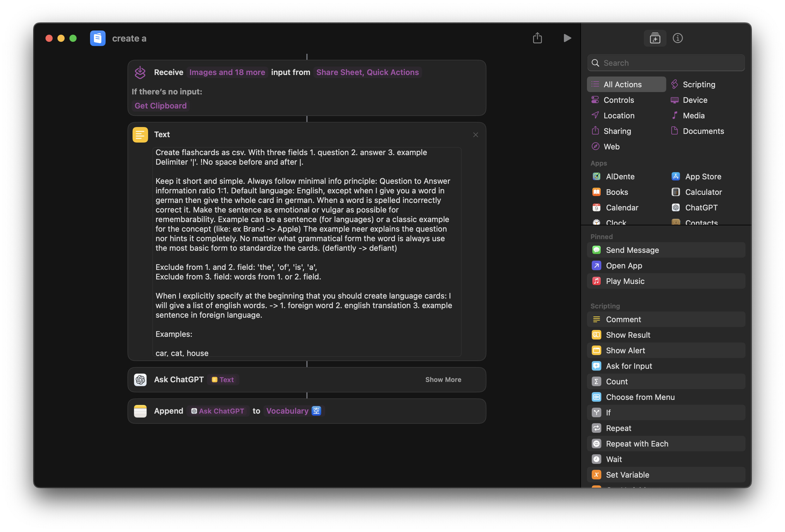Image resolution: width=785 pixels, height=532 pixels.
Task: Select the All Actions category
Action: click(622, 84)
